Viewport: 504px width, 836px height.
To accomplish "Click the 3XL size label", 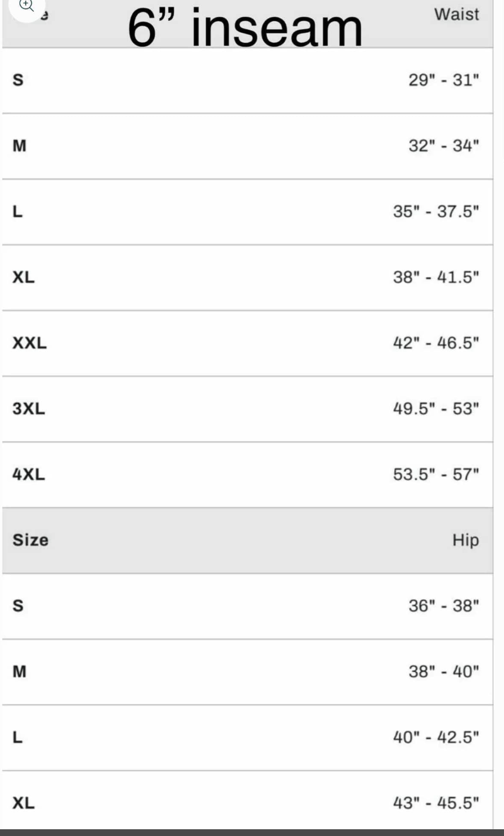I will coord(29,408).
